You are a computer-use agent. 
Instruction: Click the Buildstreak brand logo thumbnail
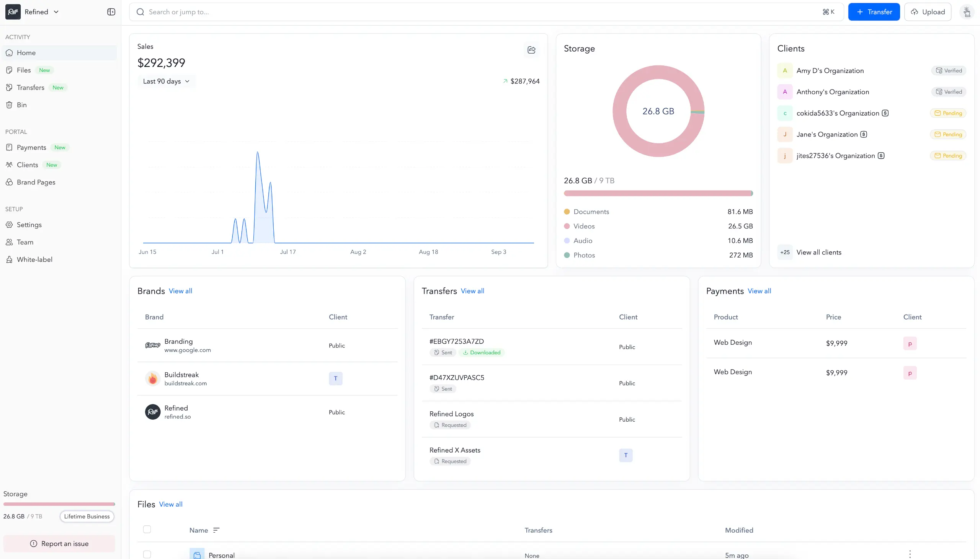(x=152, y=378)
